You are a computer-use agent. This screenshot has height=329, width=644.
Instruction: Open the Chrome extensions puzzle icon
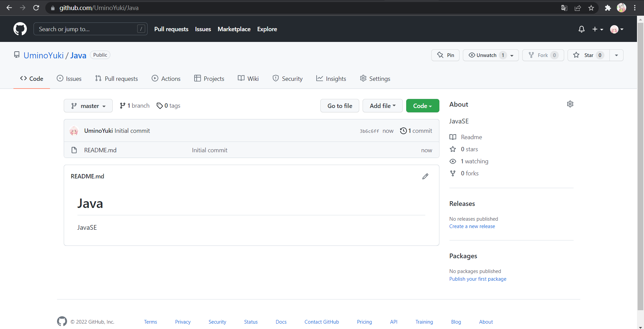click(x=608, y=8)
